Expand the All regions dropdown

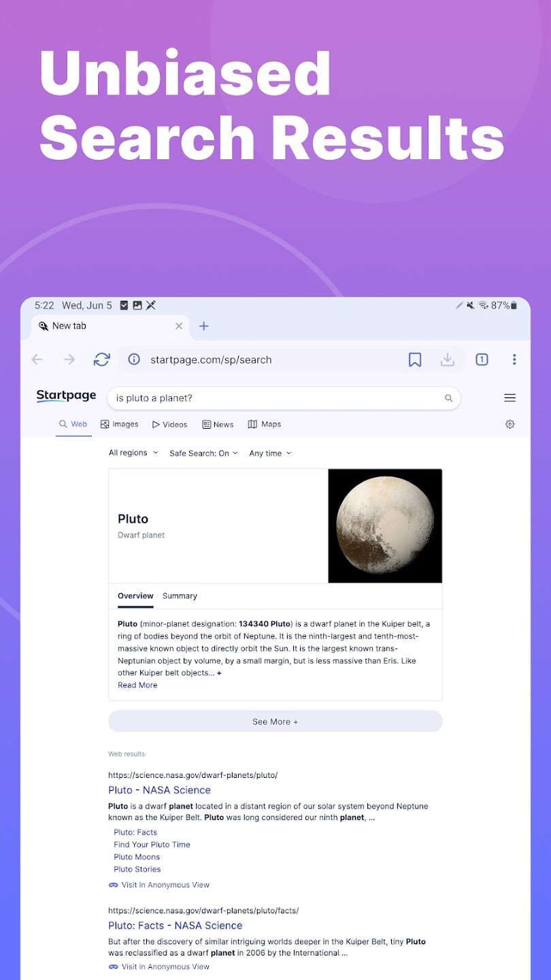(133, 453)
